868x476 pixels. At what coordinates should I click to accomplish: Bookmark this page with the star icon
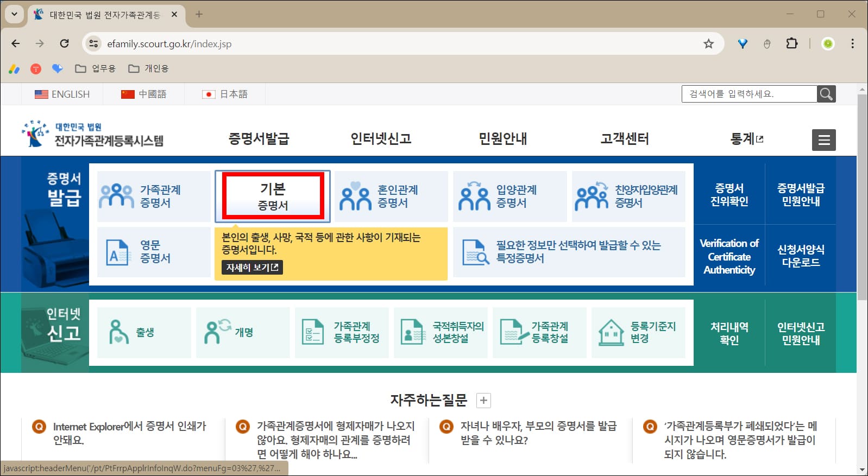(708, 44)
